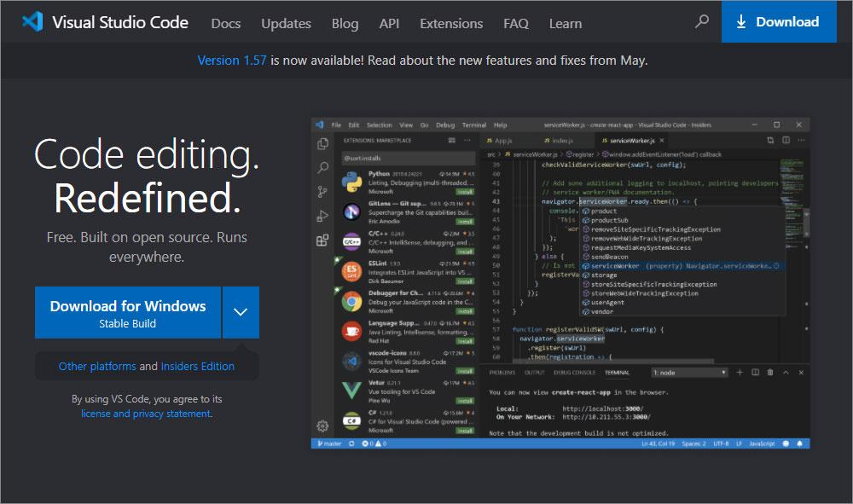This screenshot has height=504, width=853.
Task: Click the Explorer files icon in activity bar
Action: coord(322,143)
